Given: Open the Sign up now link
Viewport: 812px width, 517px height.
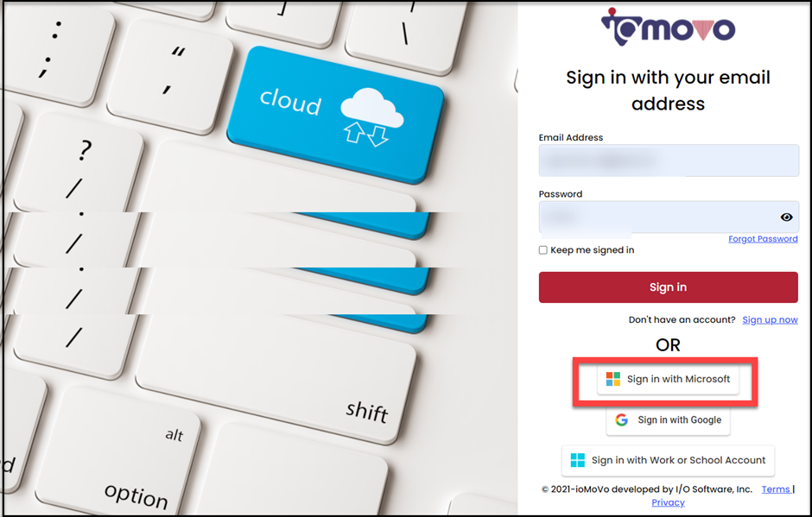Looking at the screenshot, I should tap(770, 320).
